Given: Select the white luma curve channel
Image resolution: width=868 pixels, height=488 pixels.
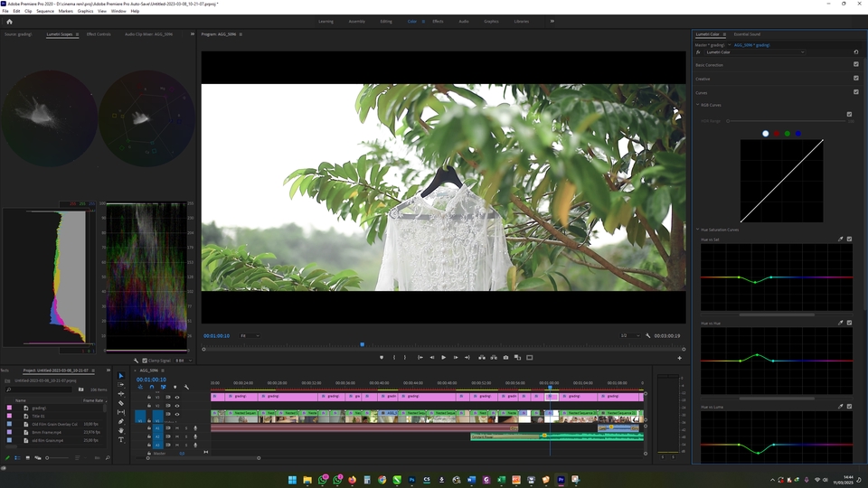Looking at the screenshot, I should pyautogui.click(x=766, y=134).
